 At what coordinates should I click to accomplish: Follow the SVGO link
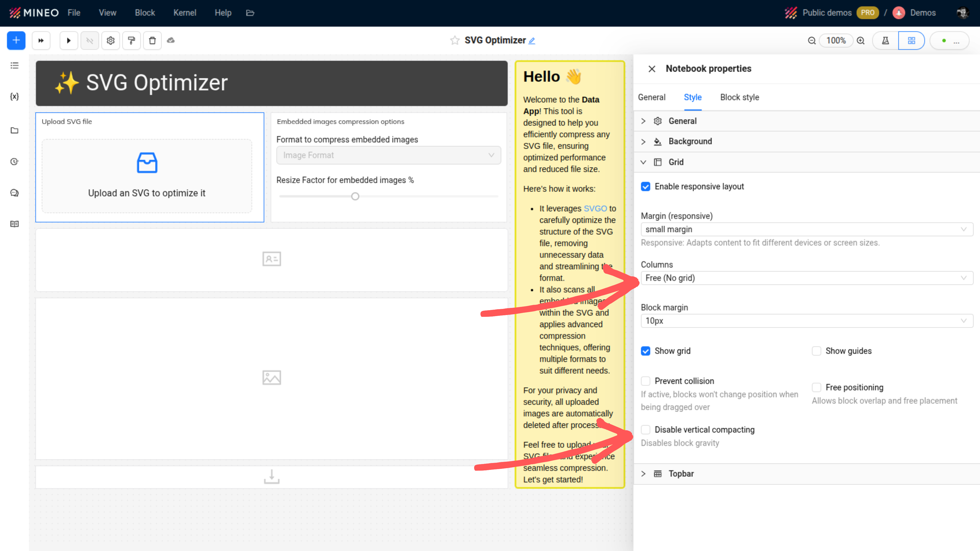[x=595, y=209]
